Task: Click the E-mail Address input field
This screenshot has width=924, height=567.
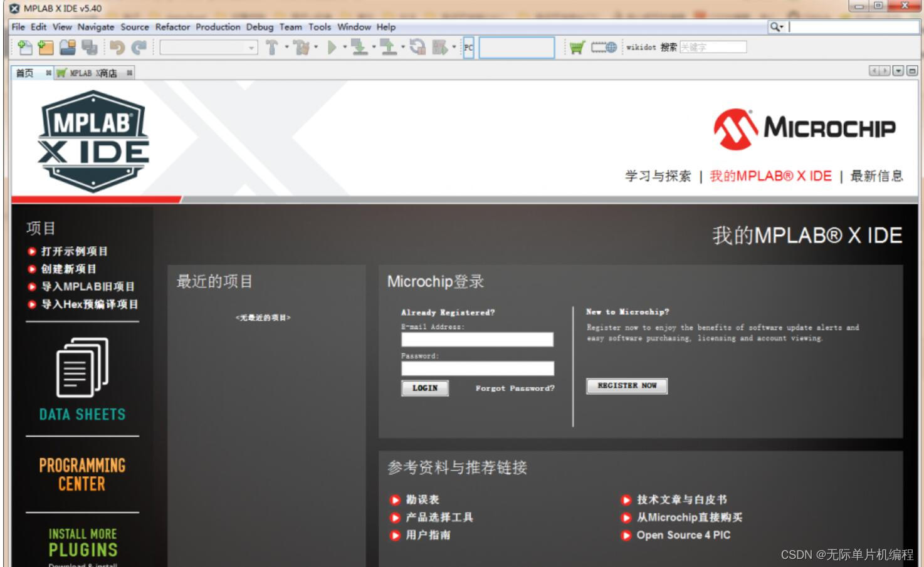Action: coord(477,340)
